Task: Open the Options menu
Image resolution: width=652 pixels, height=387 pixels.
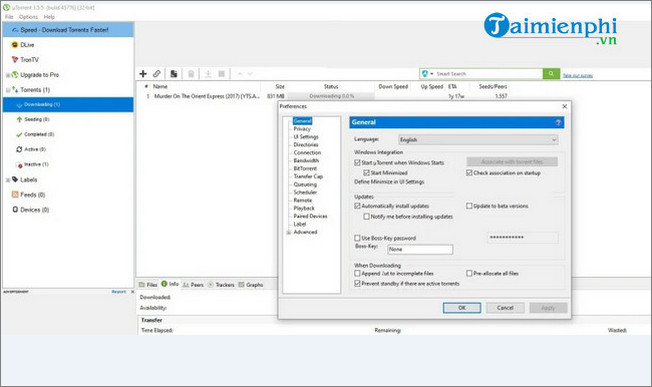Action: 28,17
